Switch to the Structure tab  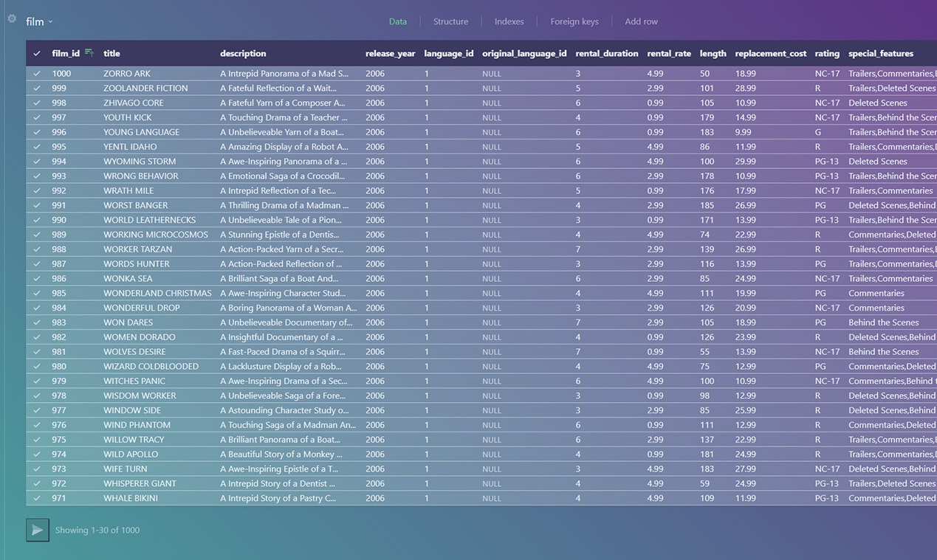[450, 21]
